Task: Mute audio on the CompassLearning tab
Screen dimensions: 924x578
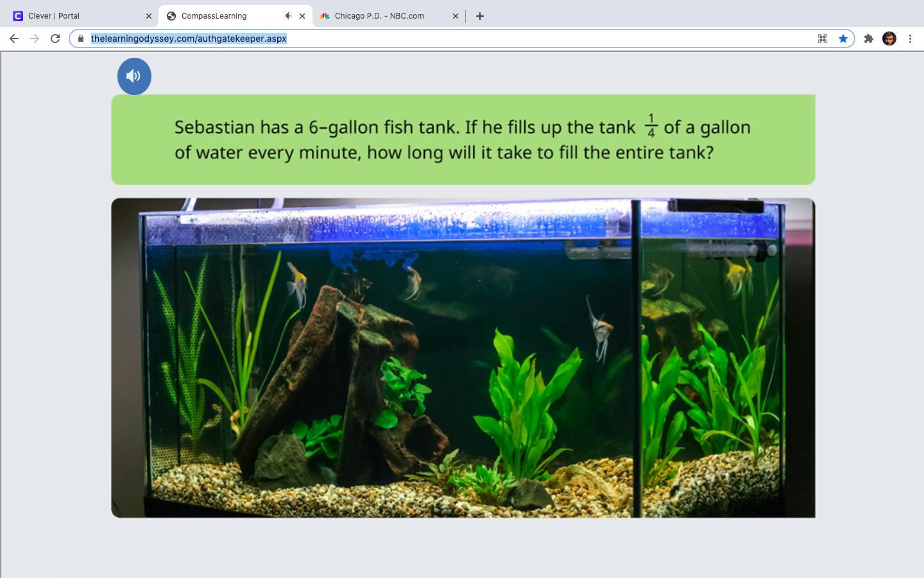Action: click(289, 16)
